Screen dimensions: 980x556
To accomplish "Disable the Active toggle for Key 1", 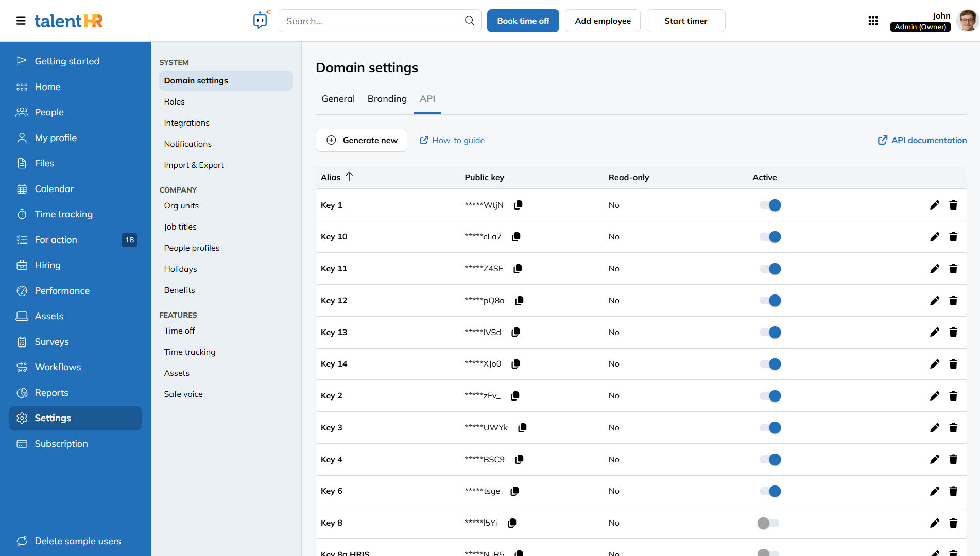I will pyautogui.click(x=770, y=205).
